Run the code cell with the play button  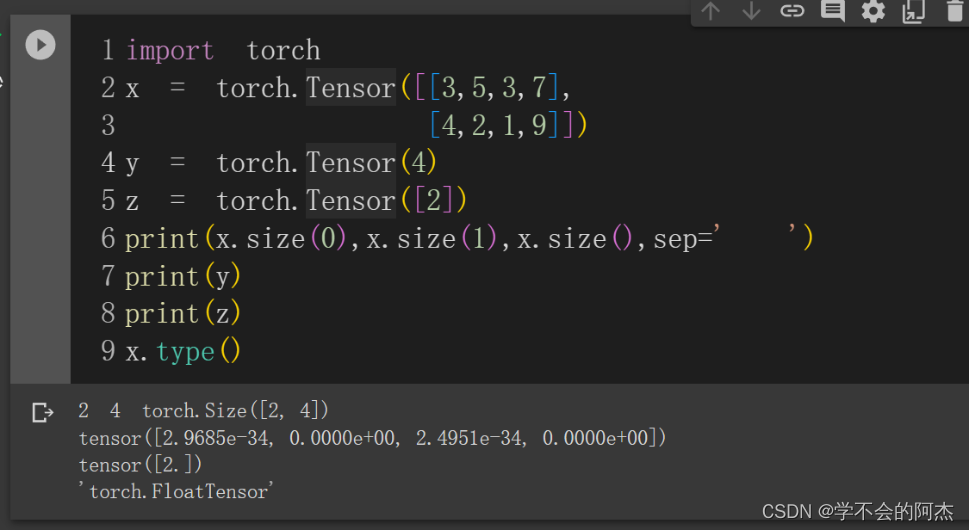[x=40, y=45]
